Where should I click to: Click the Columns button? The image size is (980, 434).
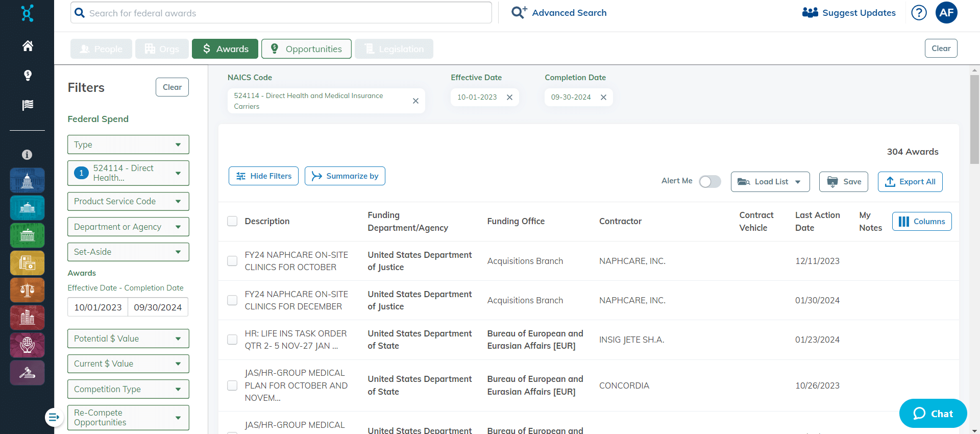(x=922, y=222)
